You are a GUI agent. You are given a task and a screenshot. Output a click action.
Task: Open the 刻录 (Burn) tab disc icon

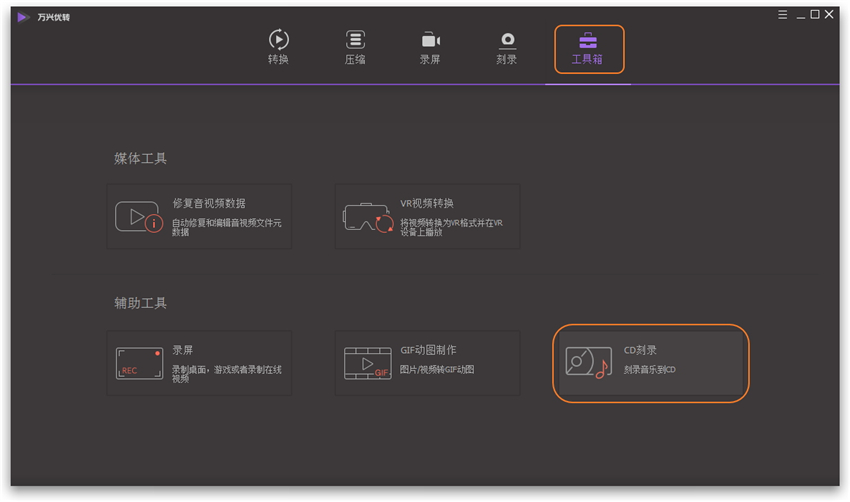click(507, 40)
